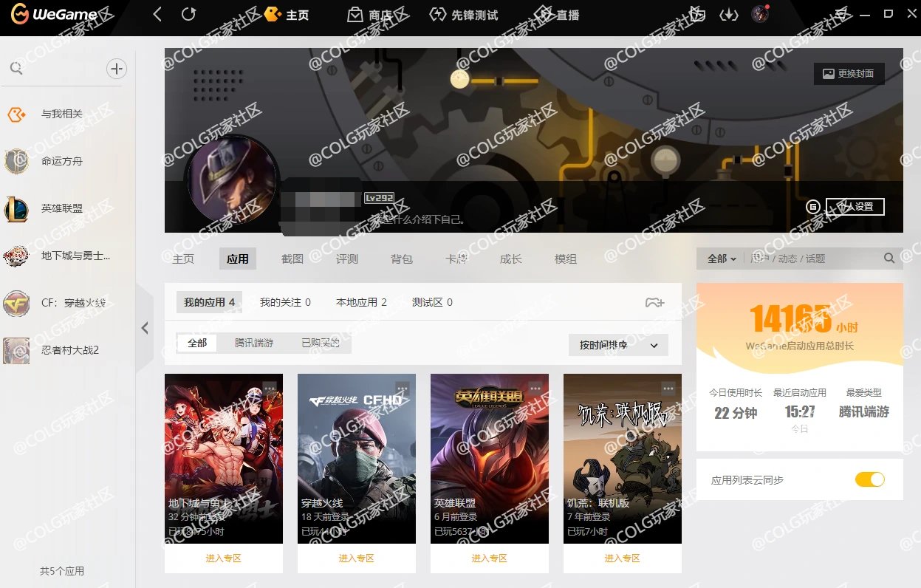The height and width of the screenshot is (588, 921).
Task: Click the 英雄联盟 sidebar game icon
Action: [16, 208]
